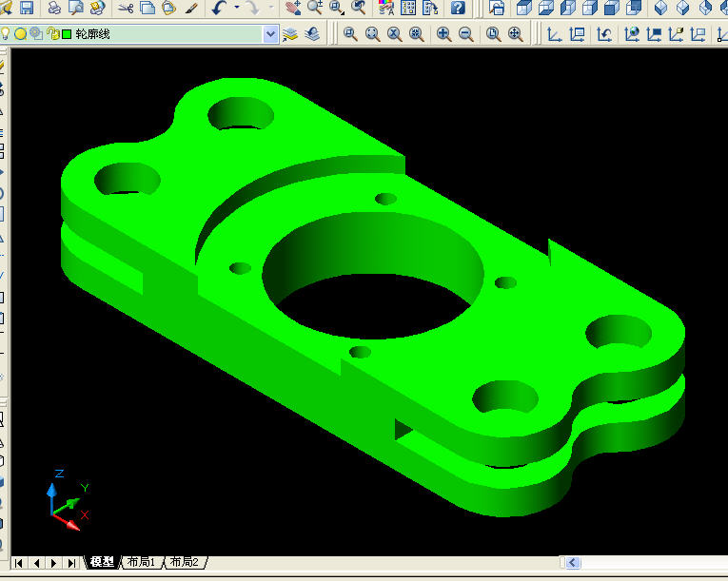Switch to the Right view cube icon
Screen dimensions: 728x581
pos(590,8)
